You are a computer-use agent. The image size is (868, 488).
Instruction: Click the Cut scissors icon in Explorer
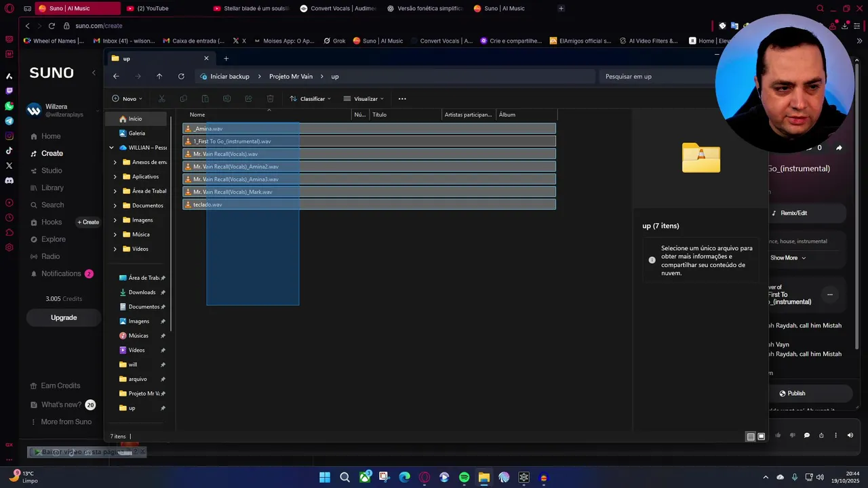coord(161,99)
